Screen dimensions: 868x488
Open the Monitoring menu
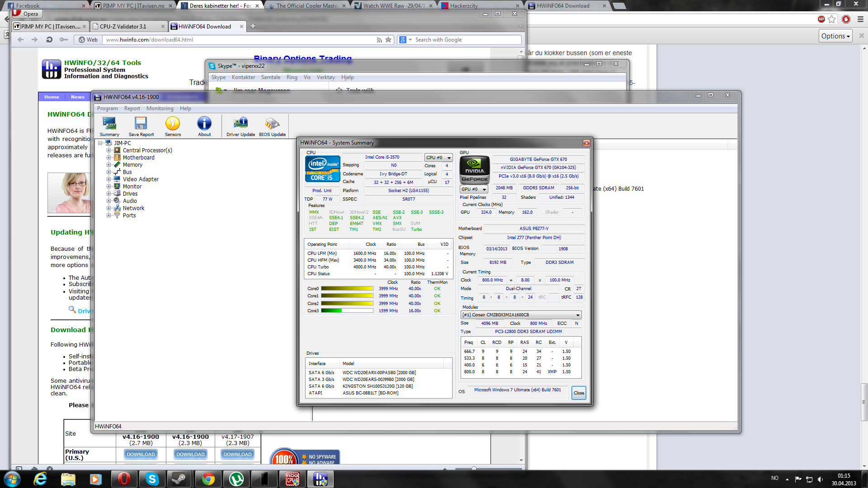click(160, 108)
